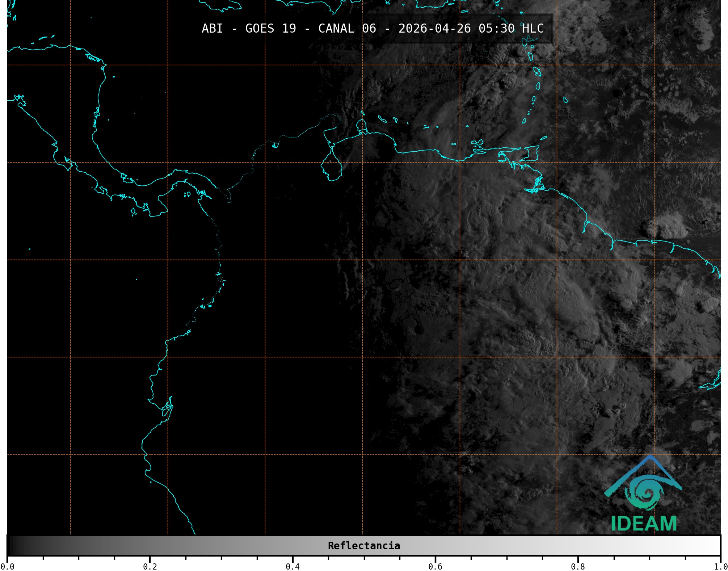Click 'CANAL 06' in the title
The height and width of the screenshot is (571, 728).
pyautogui.click(x=347, y=28)
